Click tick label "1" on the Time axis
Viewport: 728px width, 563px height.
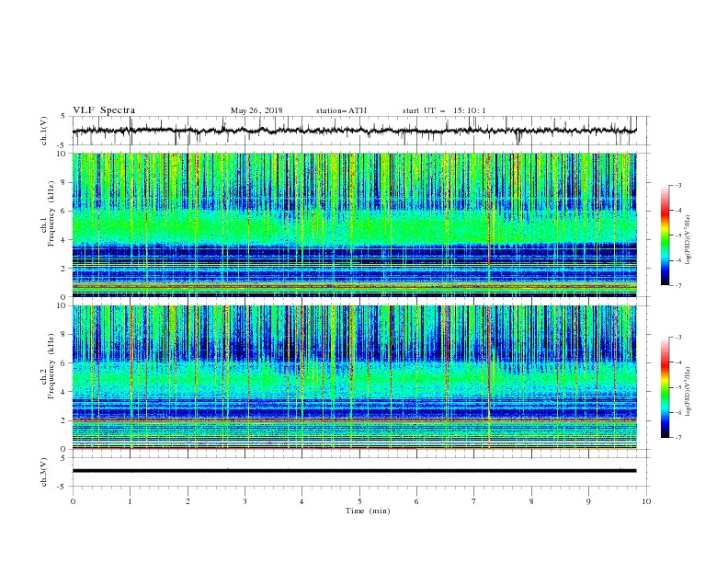[x=130, y=501]
